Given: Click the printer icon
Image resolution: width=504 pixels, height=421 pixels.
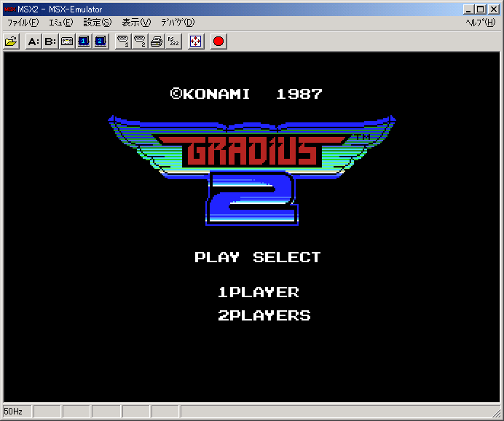Looking at the screenshot, I should coord(157,42).
